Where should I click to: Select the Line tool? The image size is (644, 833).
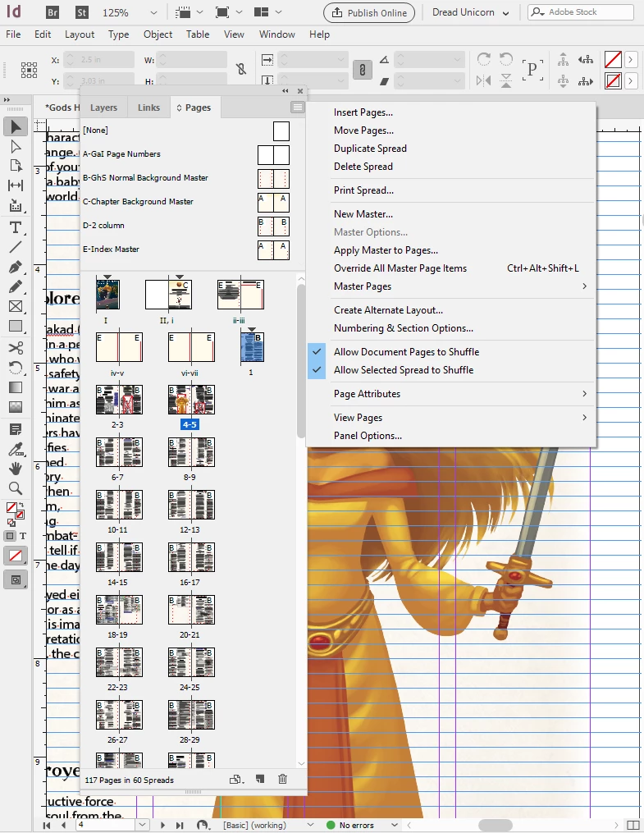tap(16, 246)
